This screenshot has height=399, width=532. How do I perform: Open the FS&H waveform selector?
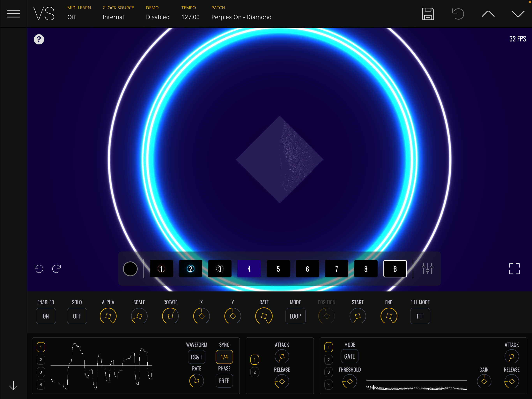(196, 357)
